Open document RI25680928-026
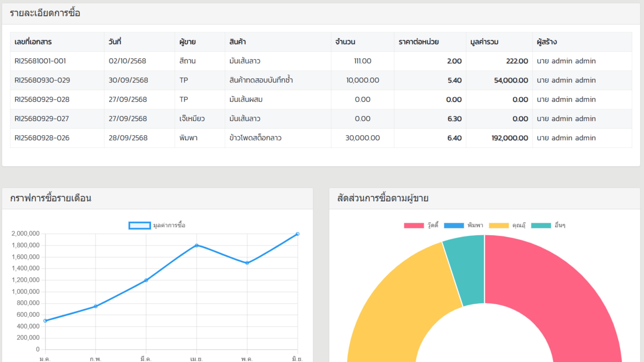The height and width of the screenshot is (362, 644). pos(42,138)
